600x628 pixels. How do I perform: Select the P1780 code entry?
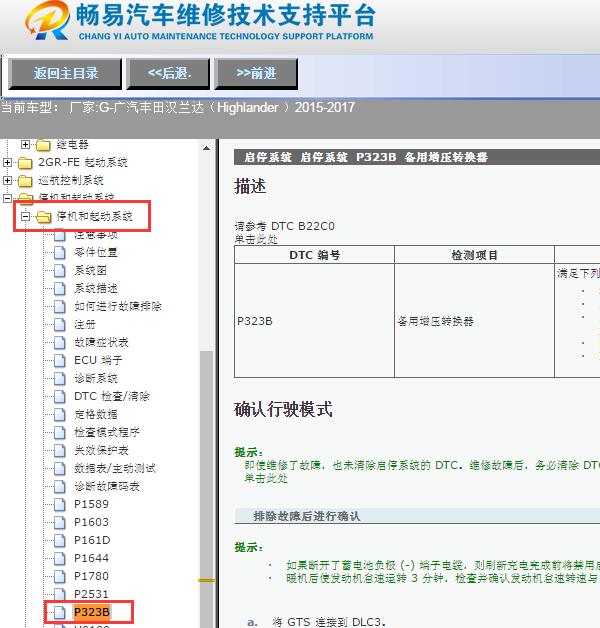tap(91, 577)
